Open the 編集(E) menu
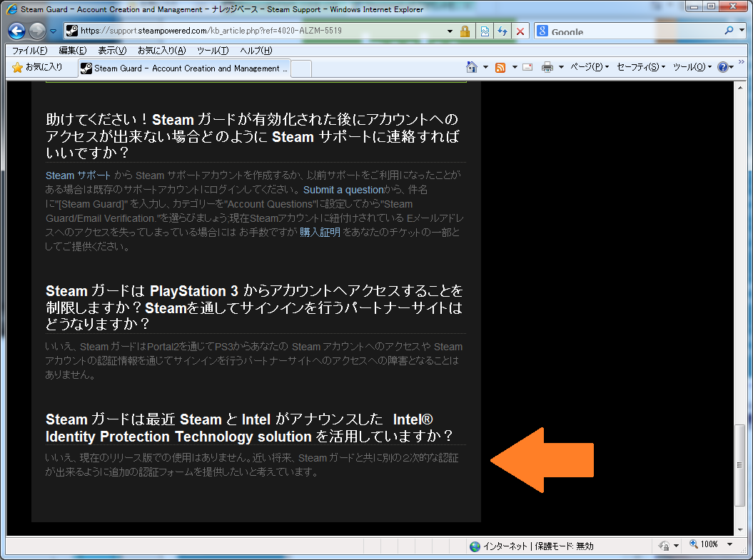 73,51
